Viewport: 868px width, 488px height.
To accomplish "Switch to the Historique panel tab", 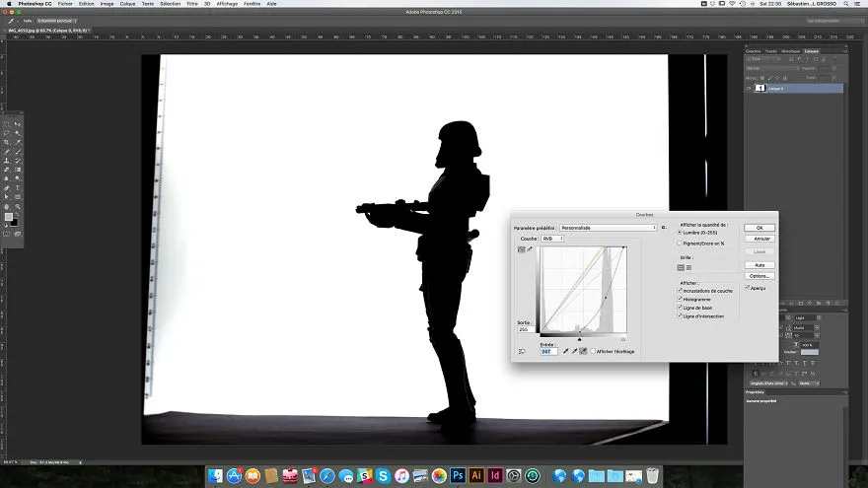I will [x=790, y=51].
